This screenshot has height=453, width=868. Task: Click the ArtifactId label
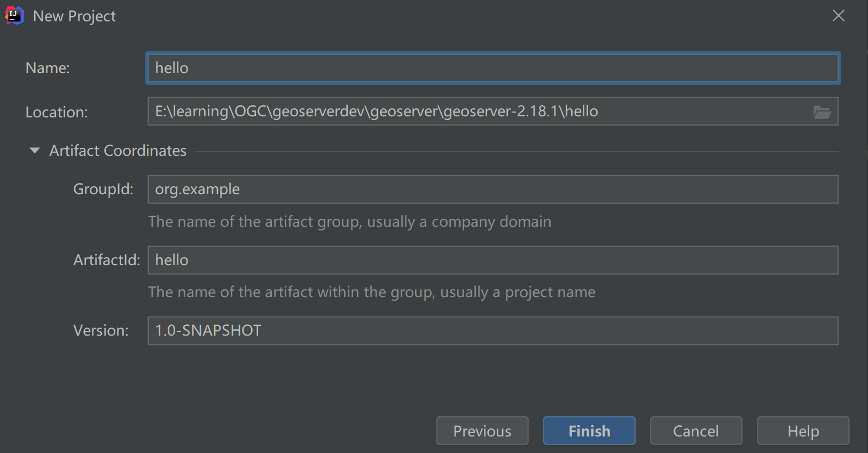click(106, 260)
